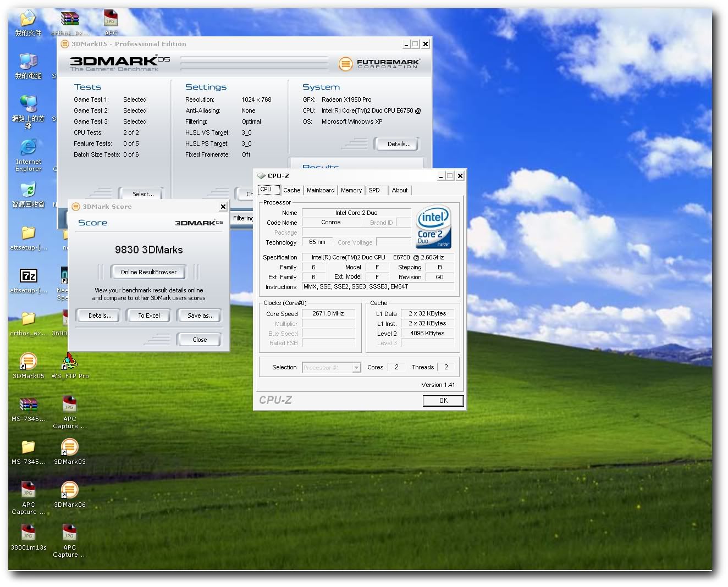Select the MS-7345 folder icon

[28, 447]
